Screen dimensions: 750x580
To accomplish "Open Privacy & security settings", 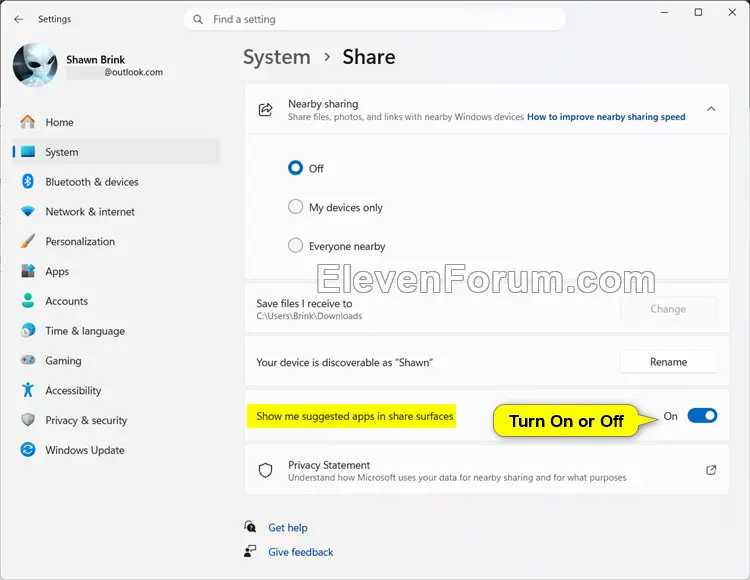I will [x=116, y=420].
